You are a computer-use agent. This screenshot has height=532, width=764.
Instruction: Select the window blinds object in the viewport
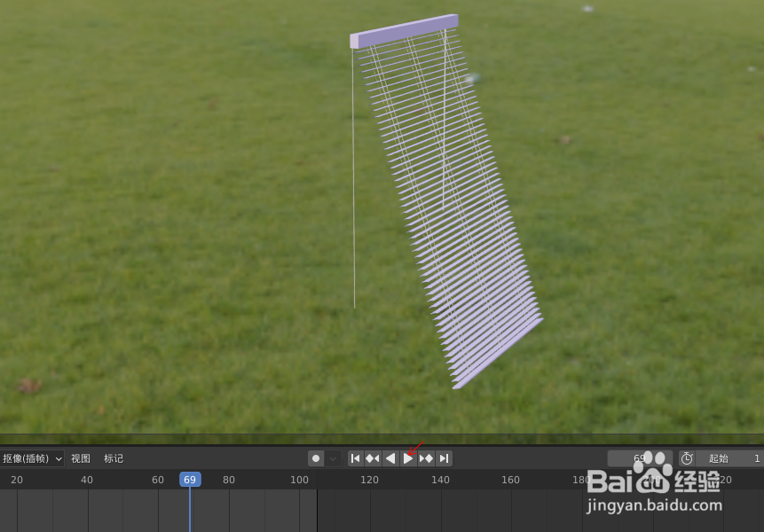pos(444,204)
